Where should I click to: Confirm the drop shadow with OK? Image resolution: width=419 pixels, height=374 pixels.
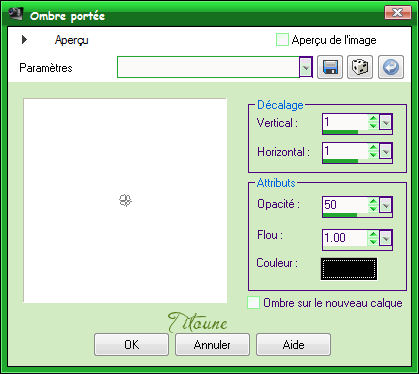pos(132,345)
